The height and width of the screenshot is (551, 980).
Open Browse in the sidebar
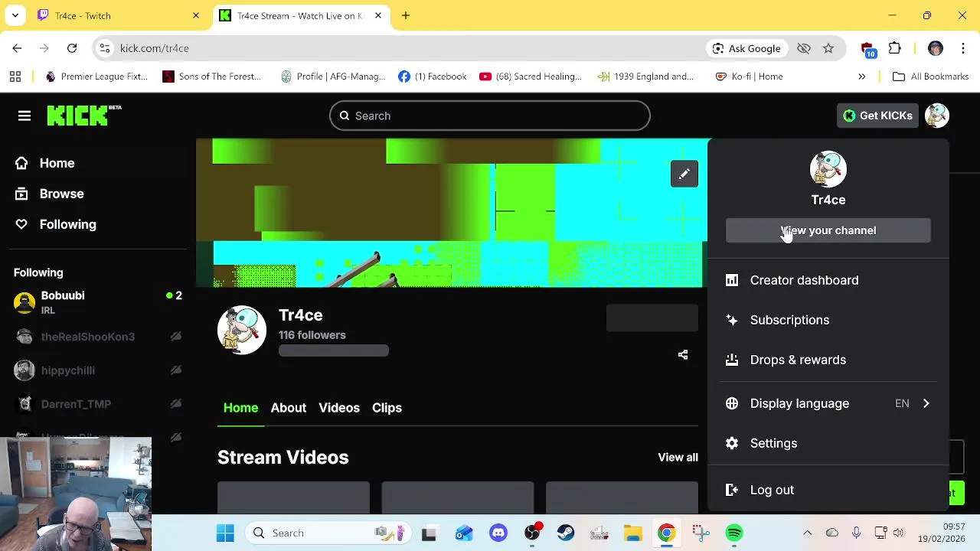click(x=61, y=194)
